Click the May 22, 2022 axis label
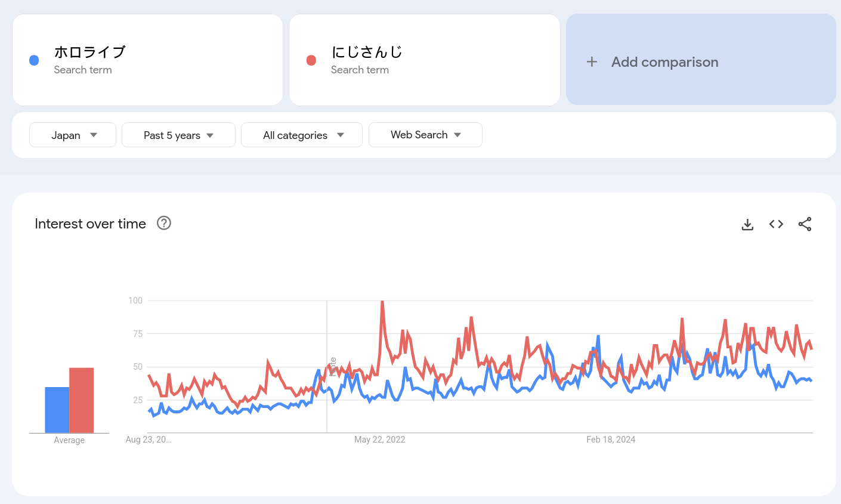Screen dimensions: 841x504 click(380, 440)
